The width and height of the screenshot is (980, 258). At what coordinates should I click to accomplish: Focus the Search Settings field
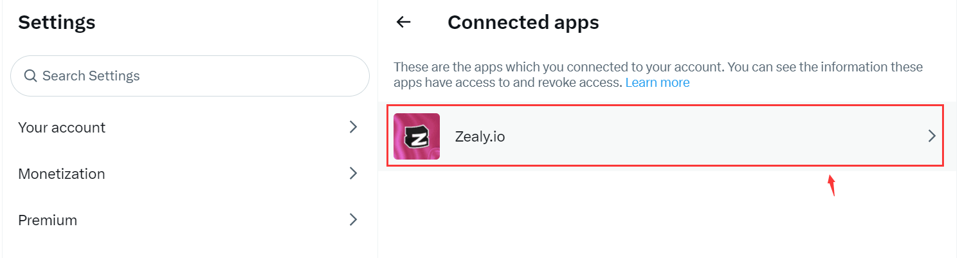pos(193,76)
